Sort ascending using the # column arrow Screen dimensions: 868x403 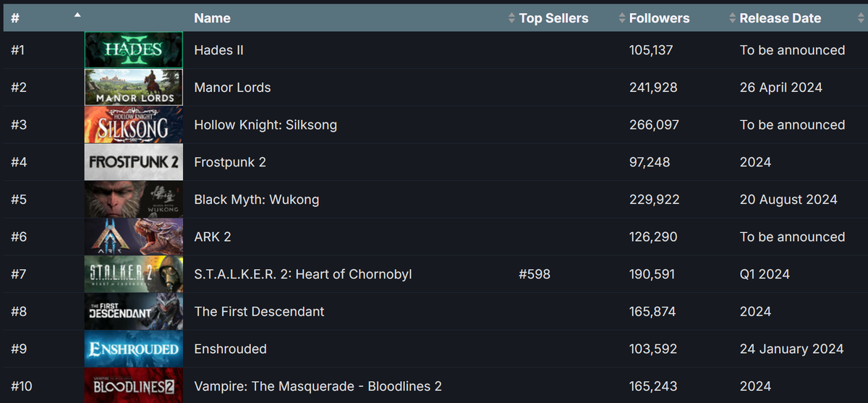coord(77,15)
